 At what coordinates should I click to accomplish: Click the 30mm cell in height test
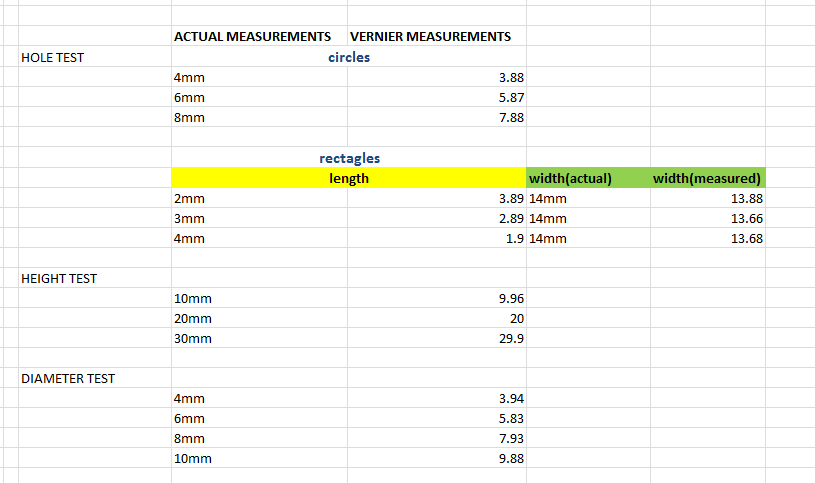[259, 338]
